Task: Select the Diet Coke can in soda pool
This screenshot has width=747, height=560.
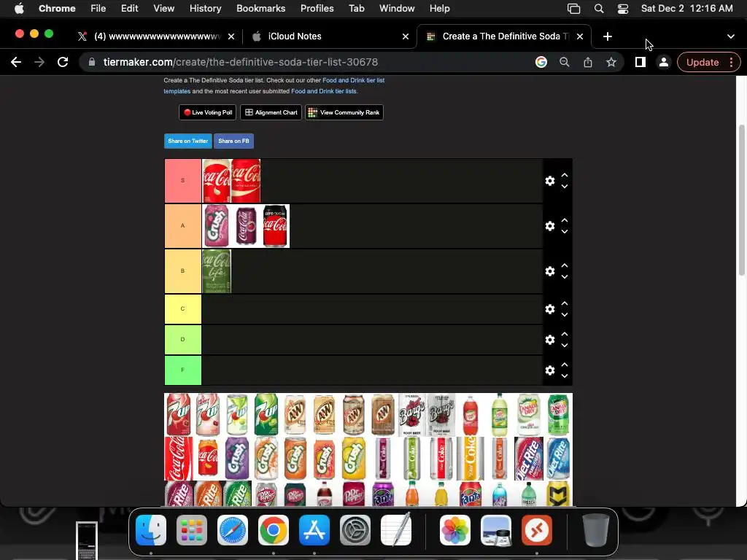Action: pos(441,459)
